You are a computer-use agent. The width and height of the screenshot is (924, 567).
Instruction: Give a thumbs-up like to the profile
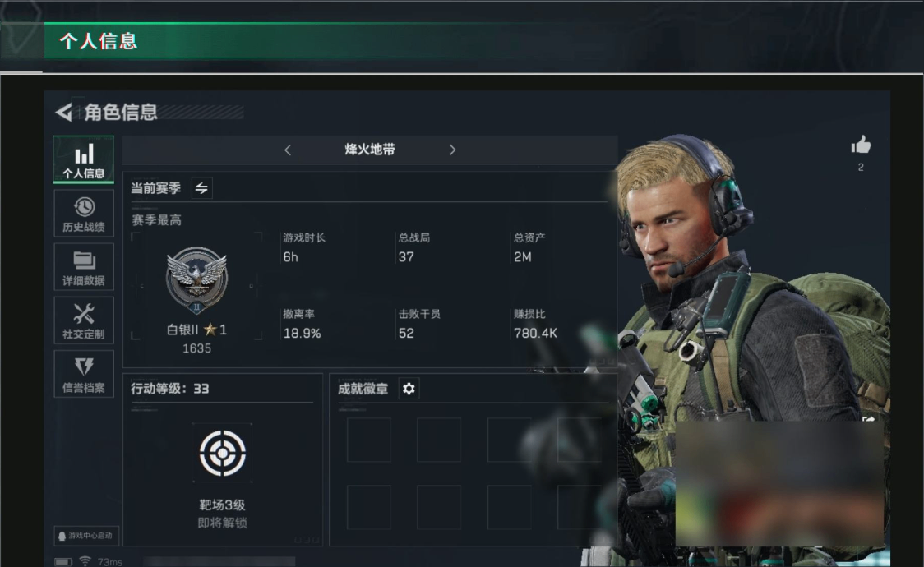[861, 145]
